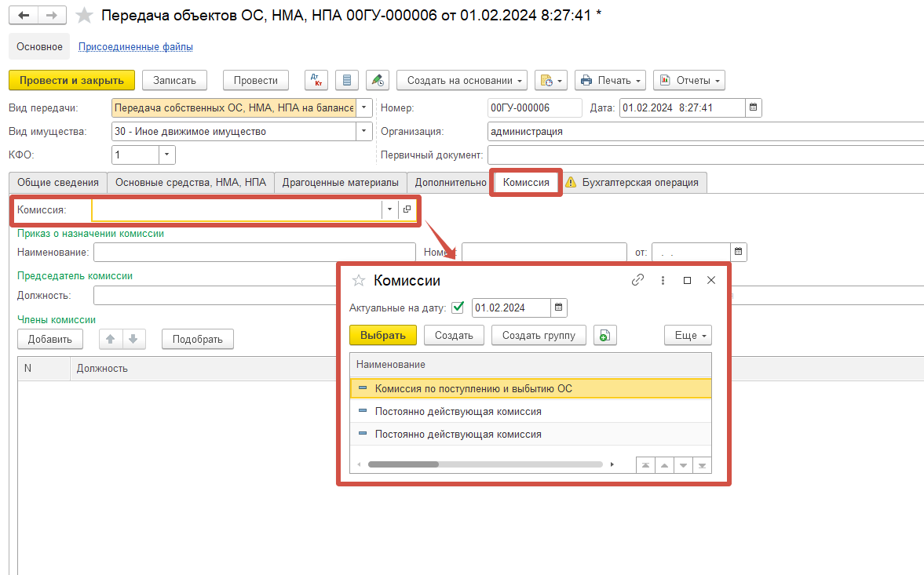The image size is (924, 575).
Task: Move down one row in list
Action: (x=684, y=465)
